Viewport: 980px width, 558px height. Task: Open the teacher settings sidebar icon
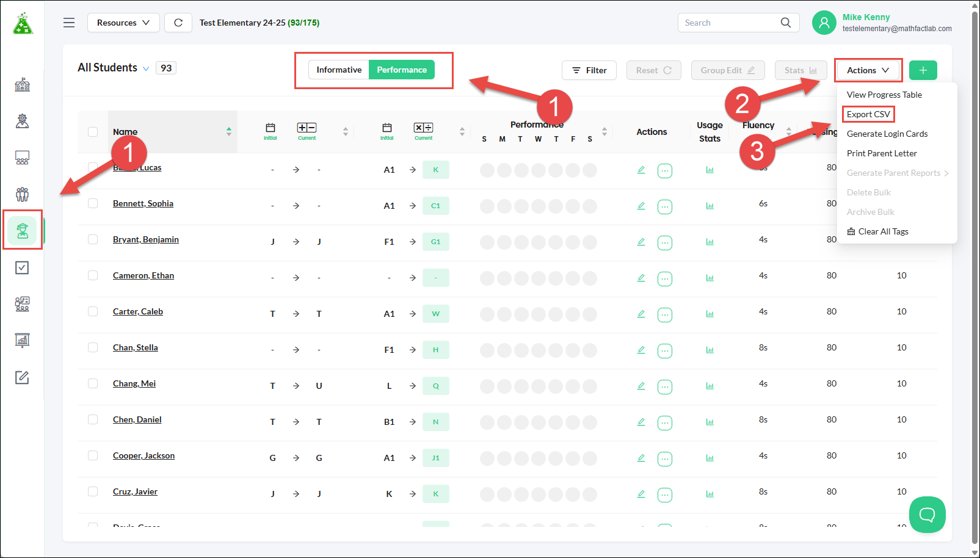(23, 121)
